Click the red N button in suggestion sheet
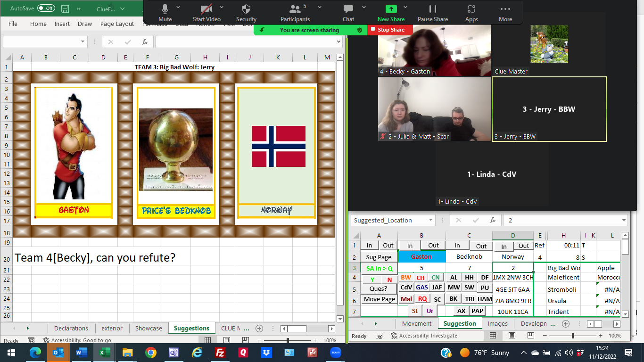 389,280
